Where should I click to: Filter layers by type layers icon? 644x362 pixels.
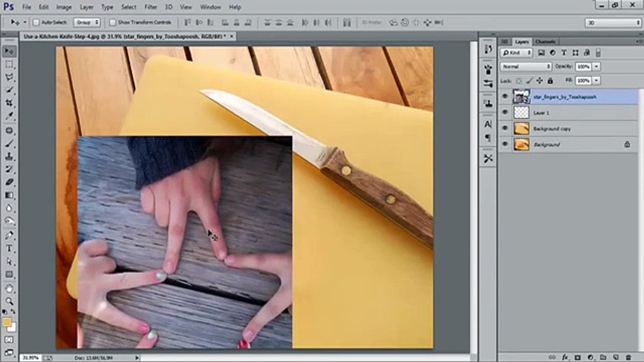tap(564, 53)
